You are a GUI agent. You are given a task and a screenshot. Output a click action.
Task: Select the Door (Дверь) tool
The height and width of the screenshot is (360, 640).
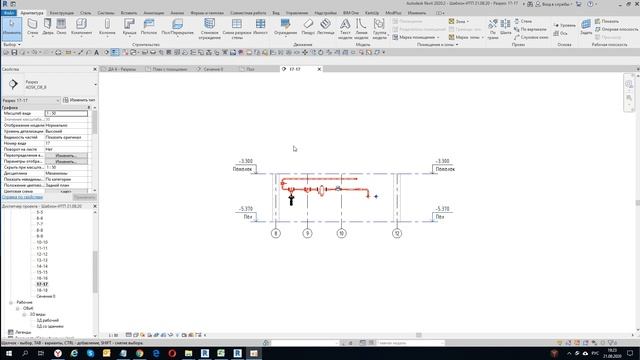[48, 27]
